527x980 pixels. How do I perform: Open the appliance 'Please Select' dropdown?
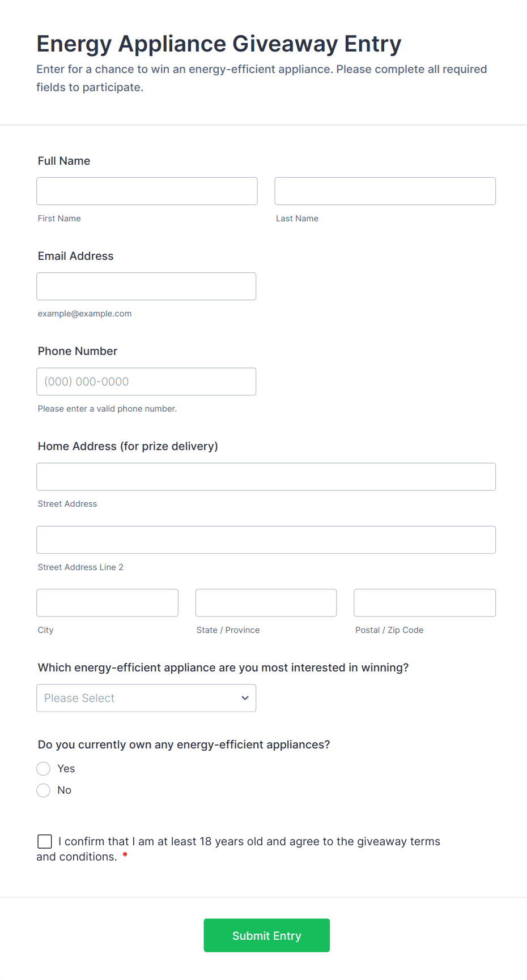[x=136, y=698]
